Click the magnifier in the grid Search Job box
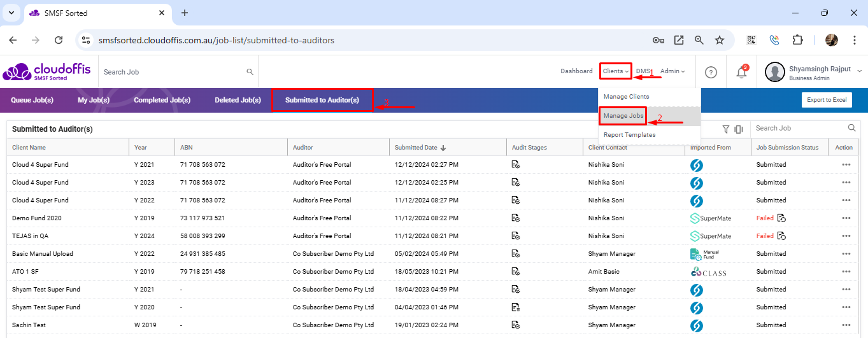The width and height of the screenshot is (868, 338). pos(852,128)
